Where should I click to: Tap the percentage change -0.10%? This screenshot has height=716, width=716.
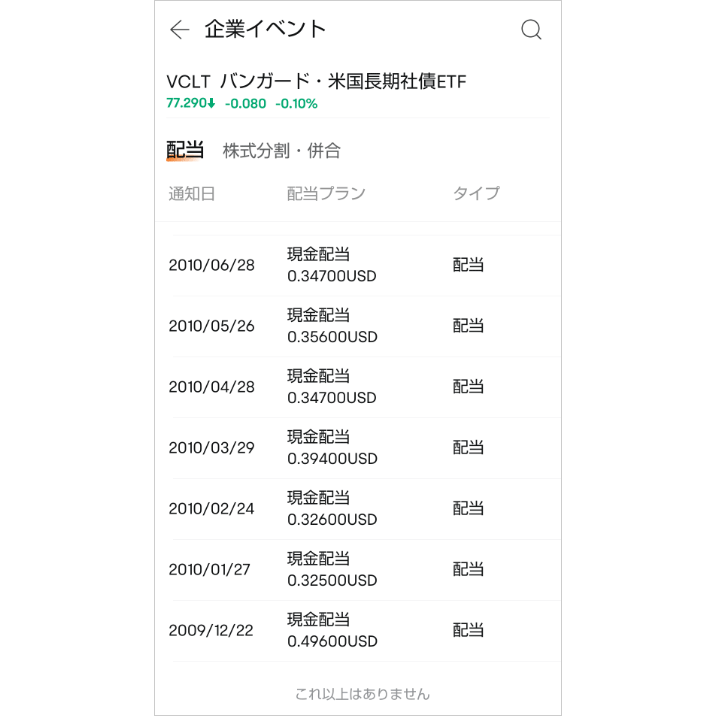296,104
